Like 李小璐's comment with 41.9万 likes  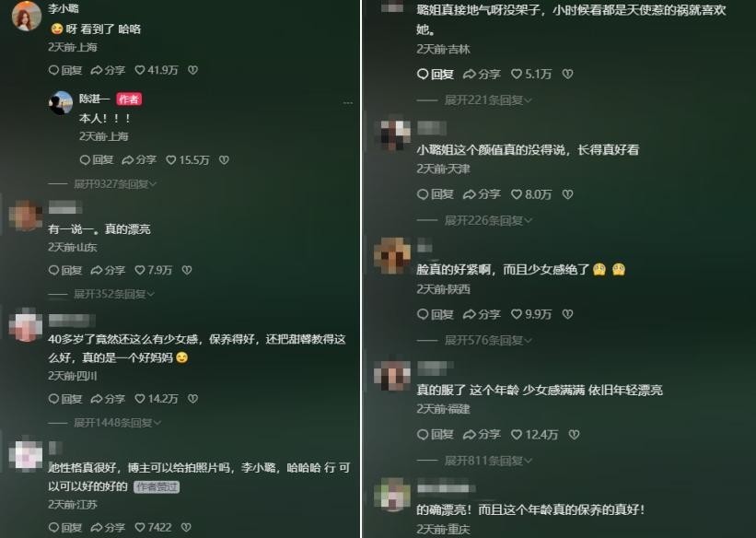tap(157, 70)
